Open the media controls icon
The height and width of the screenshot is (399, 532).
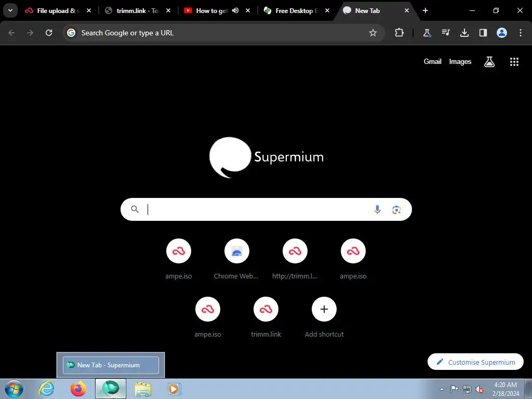[x=445, y=33]
